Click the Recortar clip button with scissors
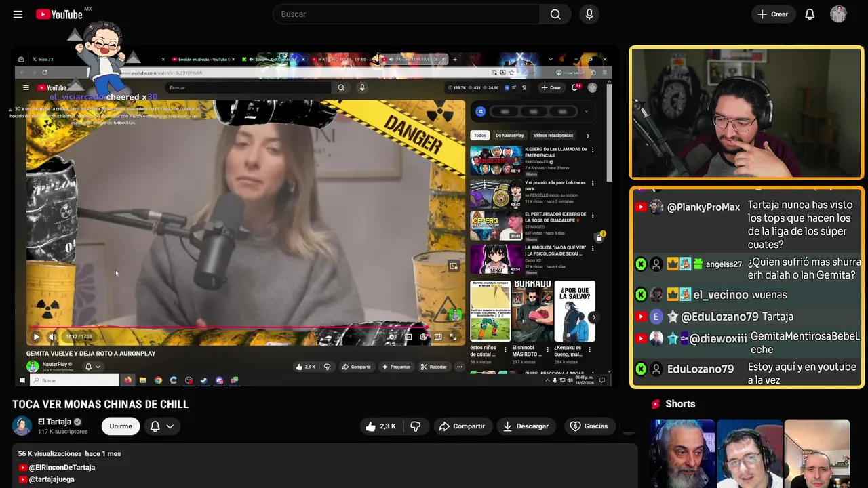Screen dimensions: 868x488 click(x=434, y=367)
